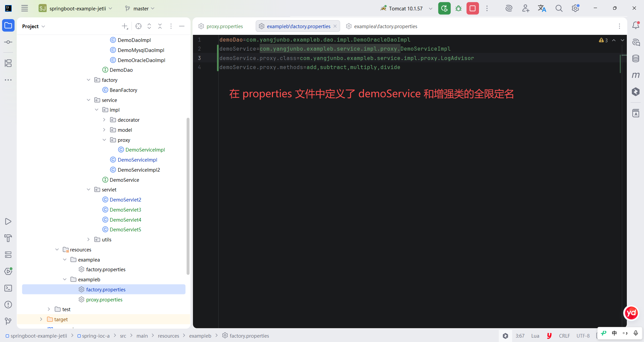This screenshot has width=644, height=342.
Task: Change the UTF-8 file encoding
Action: (583, 336)
